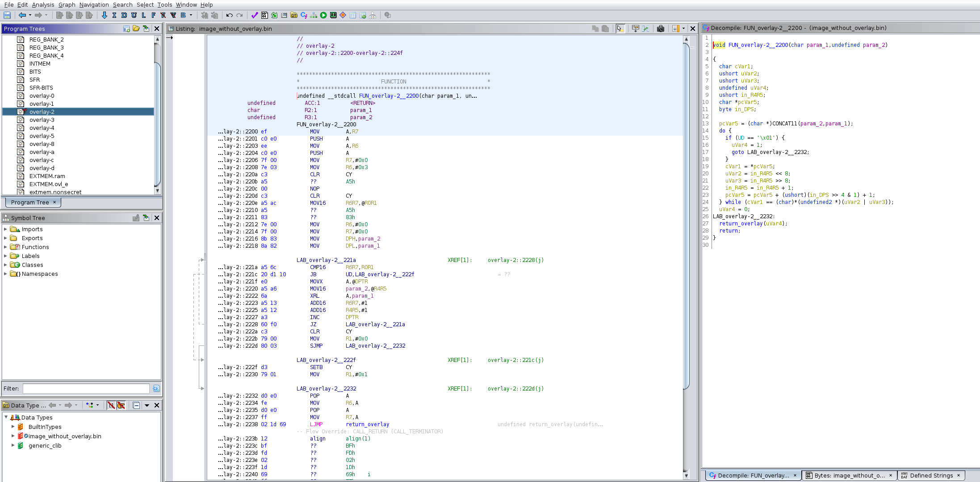Select overlay-3 in Program Trees

pos(42,120)
